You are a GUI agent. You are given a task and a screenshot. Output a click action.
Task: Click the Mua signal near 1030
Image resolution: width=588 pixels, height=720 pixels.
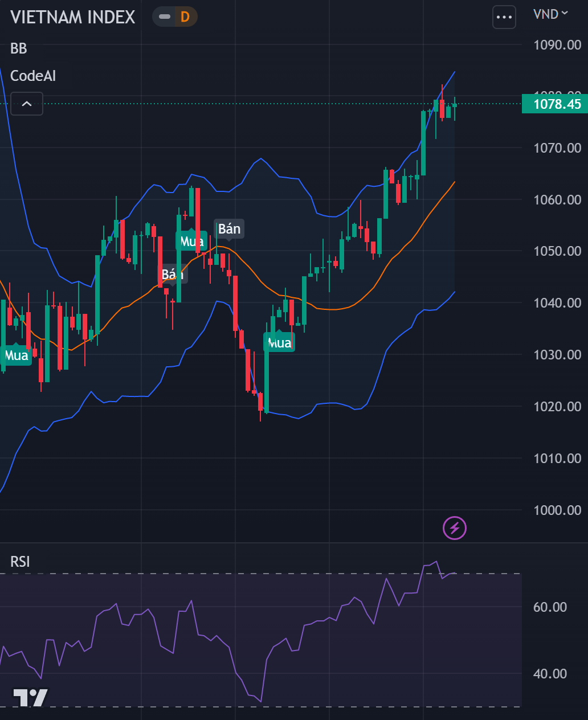[279, 342]
